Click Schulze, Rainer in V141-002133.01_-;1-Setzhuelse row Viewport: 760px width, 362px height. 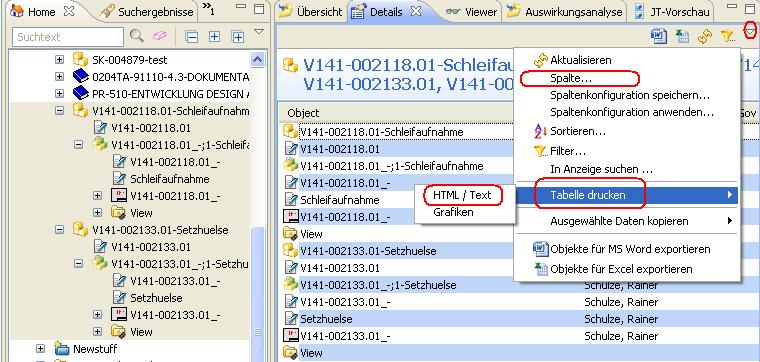click(x=621, y=285)
